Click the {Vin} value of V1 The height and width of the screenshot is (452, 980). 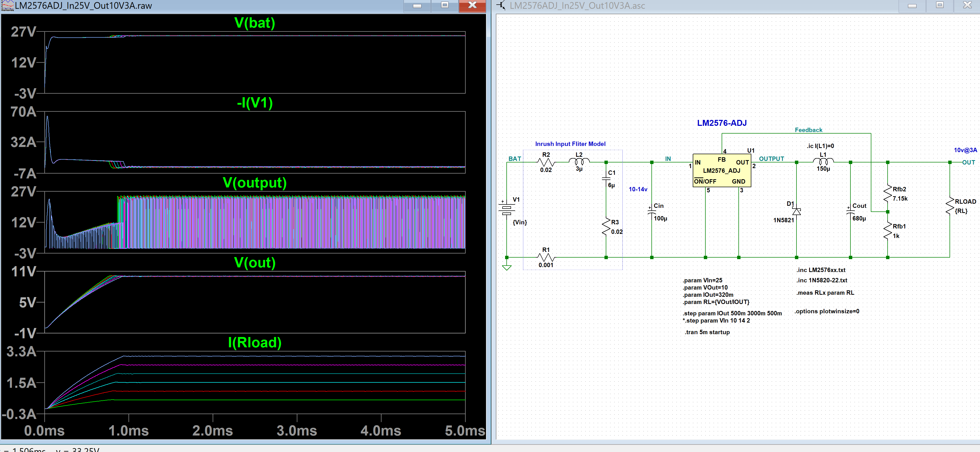(x=520, y=222)
